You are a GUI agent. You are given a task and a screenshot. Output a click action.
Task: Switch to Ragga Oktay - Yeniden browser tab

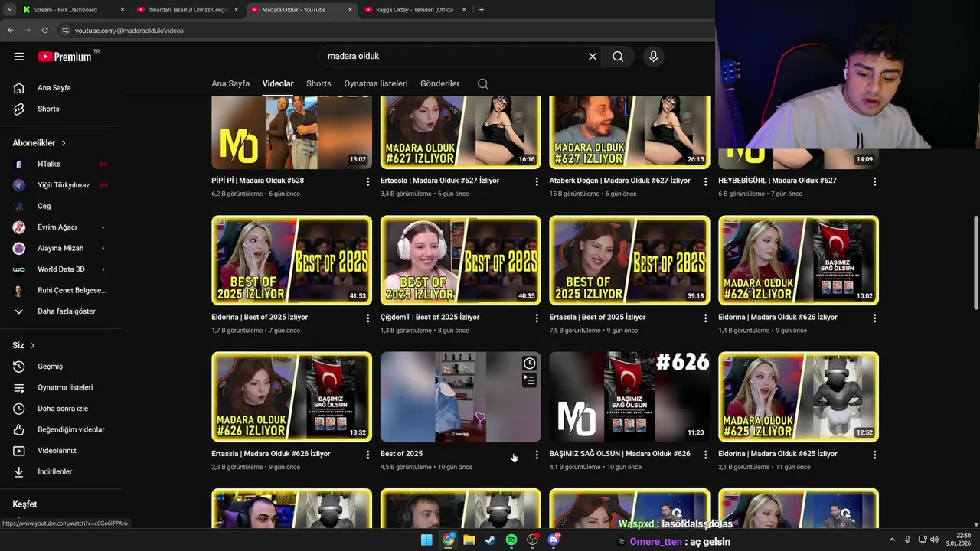click(413, 10)
